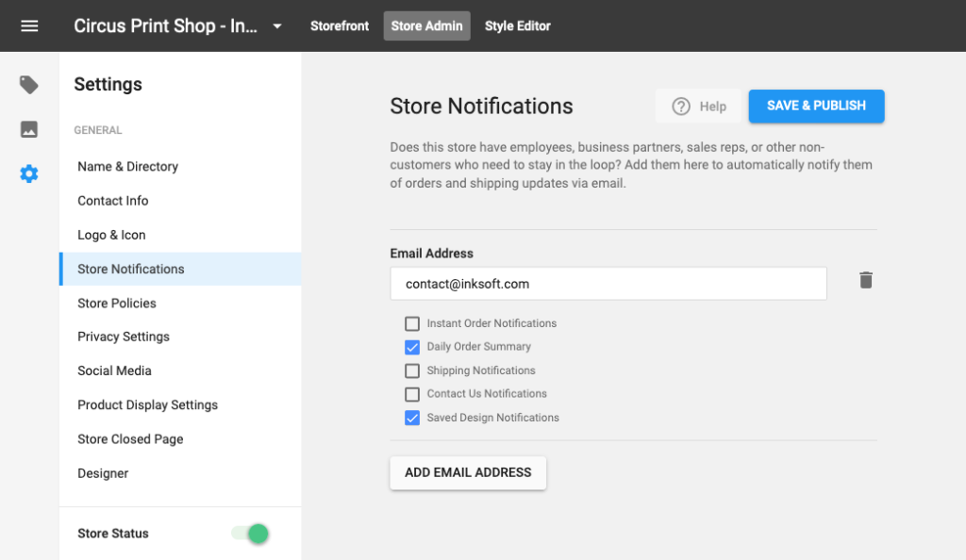Delete the contact@inksoft.com email entry
Viewport: 966px width, 560px height.
[866, 281]
